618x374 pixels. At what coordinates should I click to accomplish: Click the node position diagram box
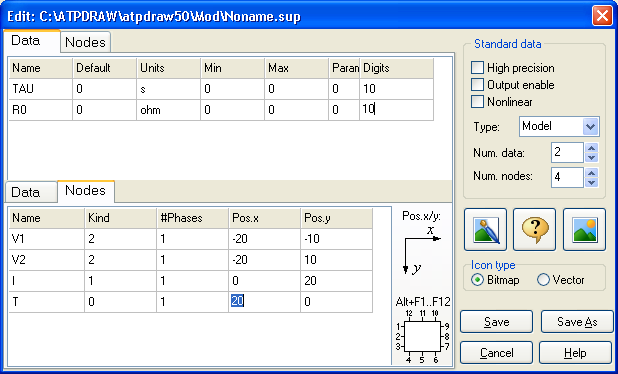tap(422, 336)
